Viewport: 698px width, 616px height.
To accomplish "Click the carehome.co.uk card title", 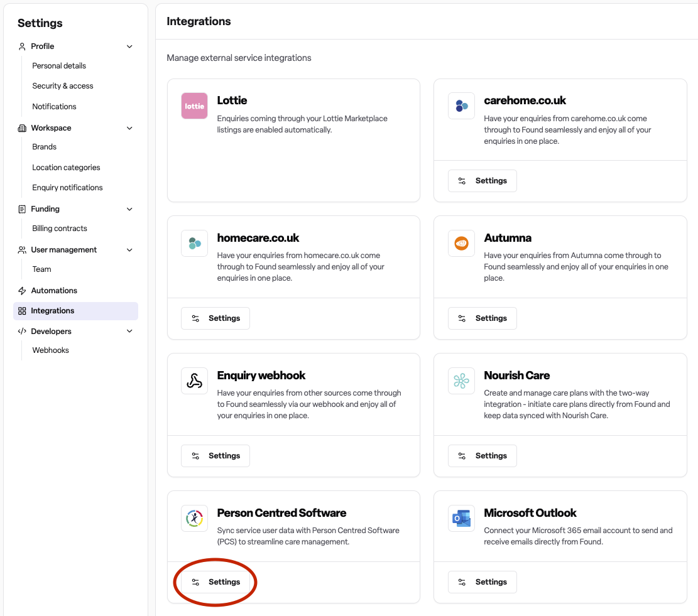I will pyautogui.click(x=525, y=100).
